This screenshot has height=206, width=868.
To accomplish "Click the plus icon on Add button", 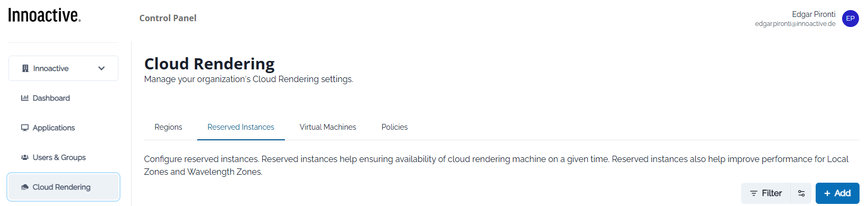I will [x=827, y=193].
